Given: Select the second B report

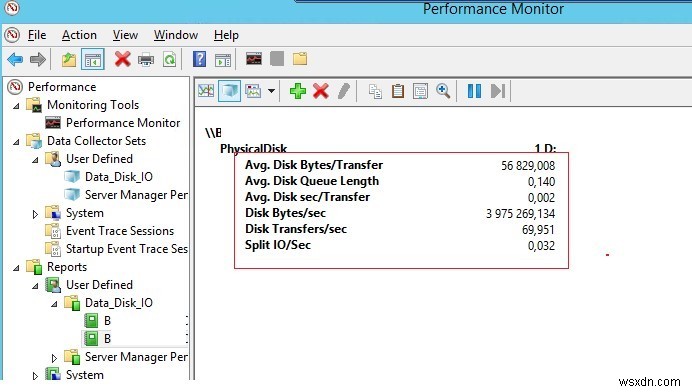Looking at the screenshot, I should [107, 339].
